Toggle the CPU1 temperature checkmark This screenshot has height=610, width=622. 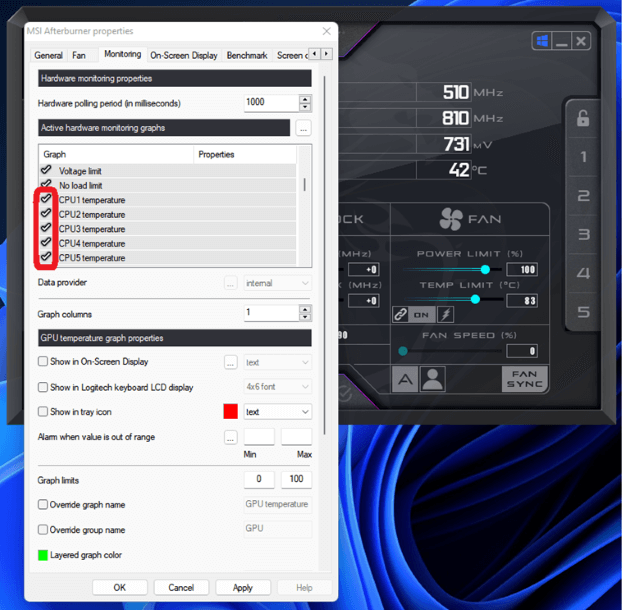coord(46,198)
